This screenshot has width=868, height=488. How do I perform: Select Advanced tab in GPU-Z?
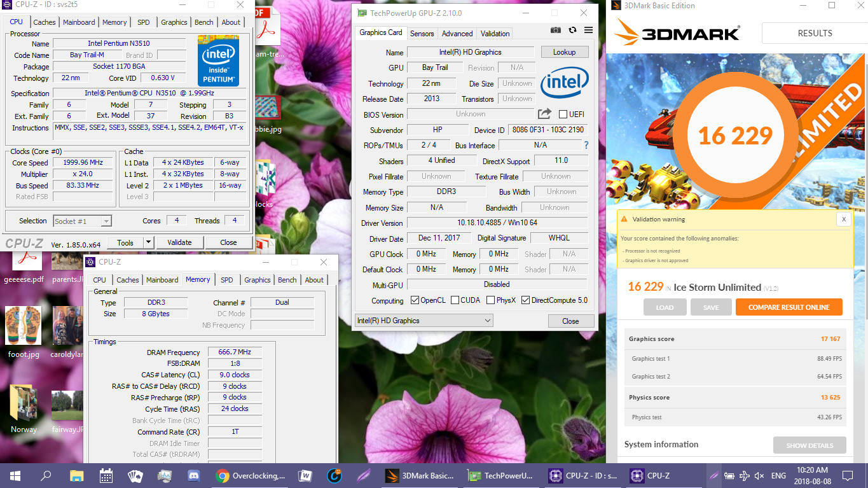[x=457, y=34]
